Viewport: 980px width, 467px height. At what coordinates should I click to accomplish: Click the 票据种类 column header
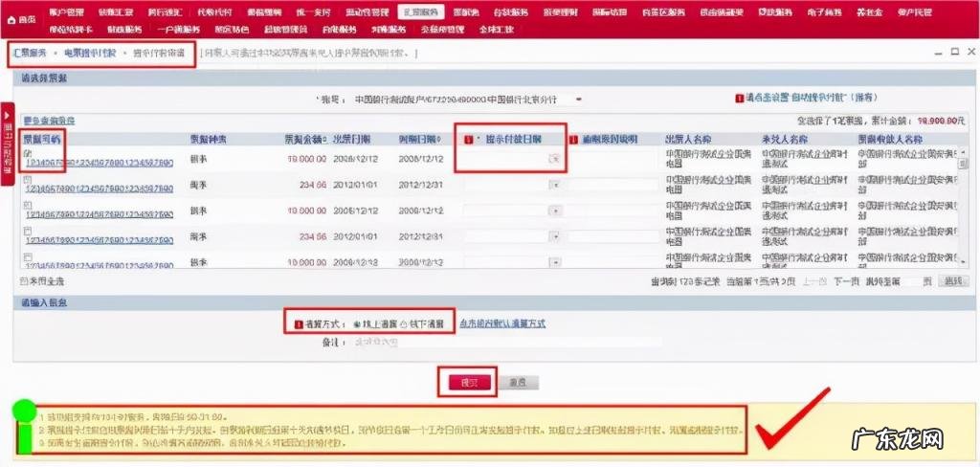(209, 140)
